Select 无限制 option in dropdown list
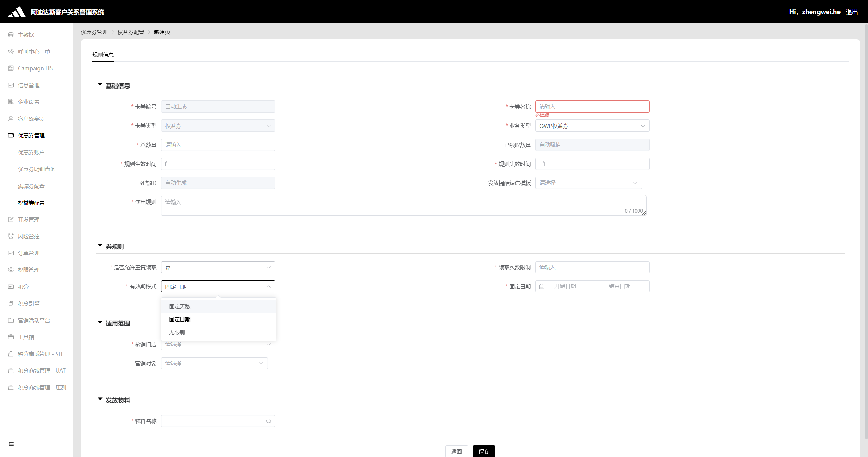This screenshot has width=868, height=457. coord(219,332)
